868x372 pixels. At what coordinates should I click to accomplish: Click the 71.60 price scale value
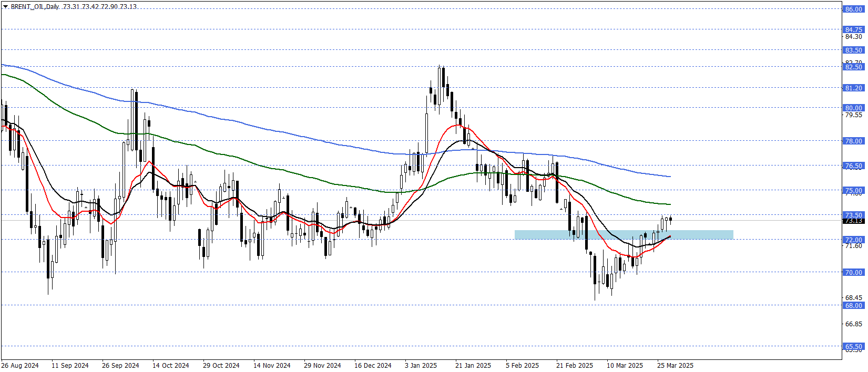point(854,246)
